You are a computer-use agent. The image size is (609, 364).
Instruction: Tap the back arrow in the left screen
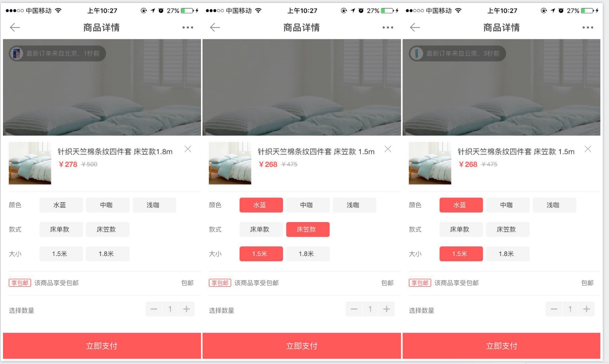pyautogui.click(x=15, y=27)
